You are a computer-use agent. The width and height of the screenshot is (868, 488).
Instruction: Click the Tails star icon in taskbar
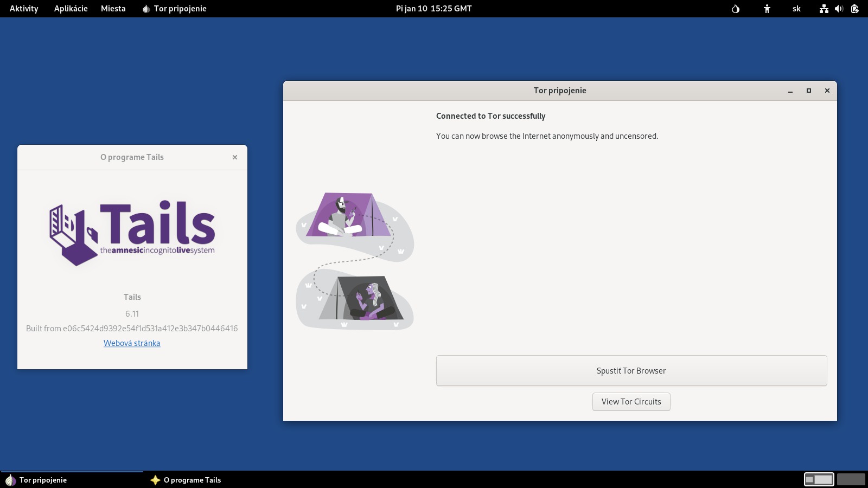click(155, 480)
